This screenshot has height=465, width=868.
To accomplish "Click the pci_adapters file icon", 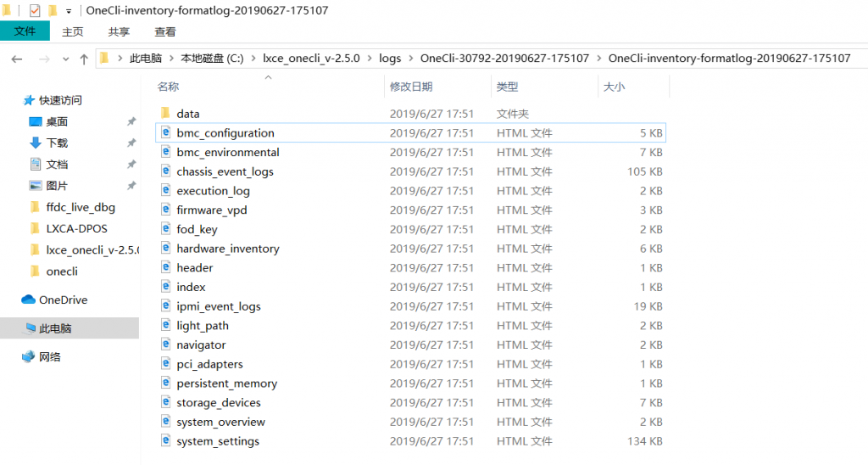I will [165, 363].
